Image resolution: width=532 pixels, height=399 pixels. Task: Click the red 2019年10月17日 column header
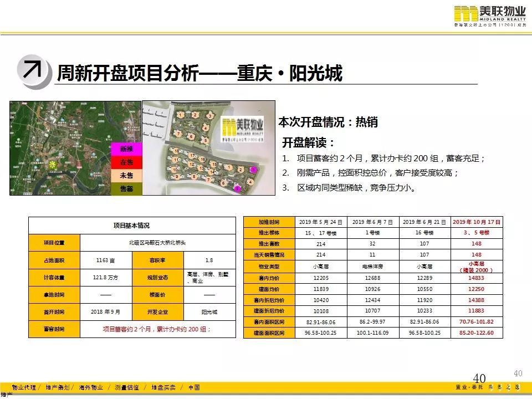coord(477,222)
